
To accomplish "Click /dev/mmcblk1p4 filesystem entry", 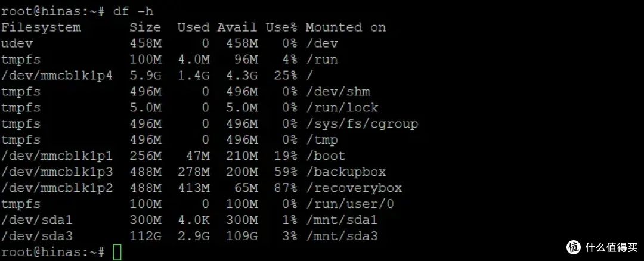I will 57,76.
